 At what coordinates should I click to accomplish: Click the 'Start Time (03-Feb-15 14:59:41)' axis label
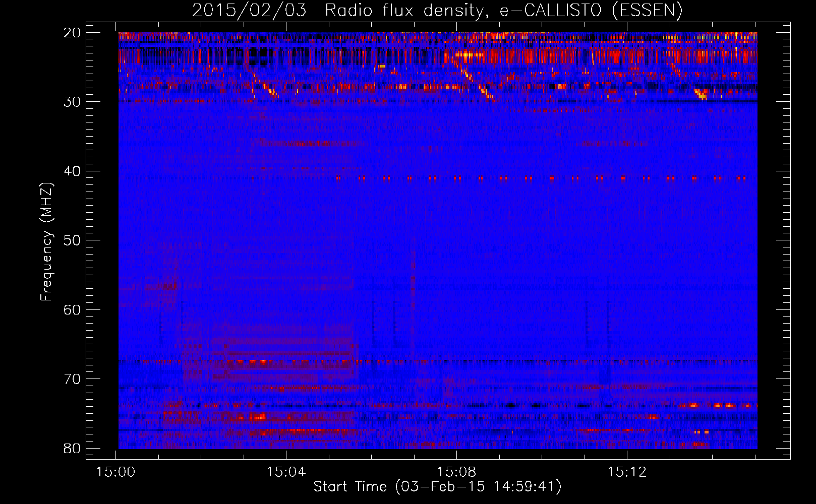click(x=437, y=487)
